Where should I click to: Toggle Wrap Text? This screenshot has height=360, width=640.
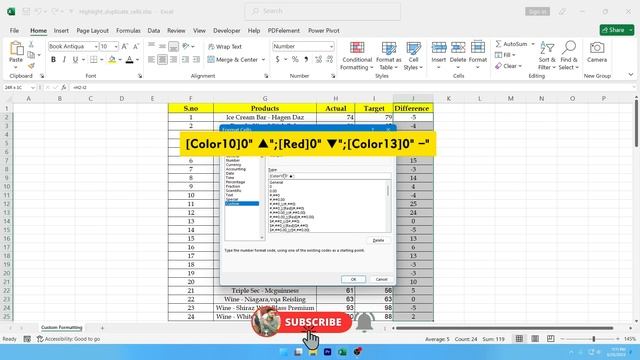pos(225,47)
